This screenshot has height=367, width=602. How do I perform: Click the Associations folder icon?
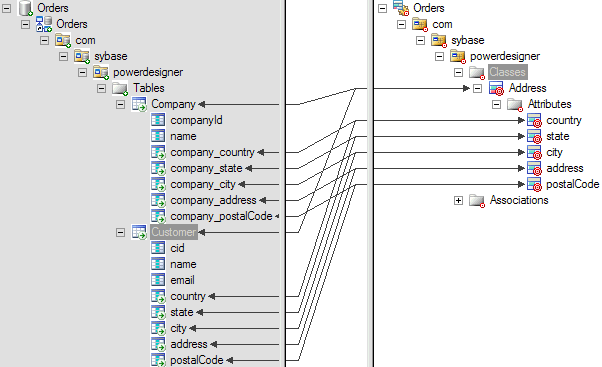(477, 200)
